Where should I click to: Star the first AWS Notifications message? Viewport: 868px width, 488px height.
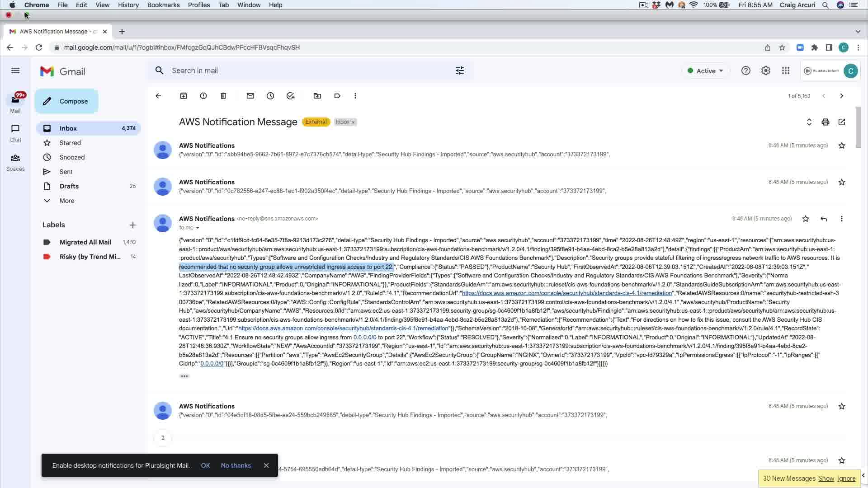[x=842, y=145]
